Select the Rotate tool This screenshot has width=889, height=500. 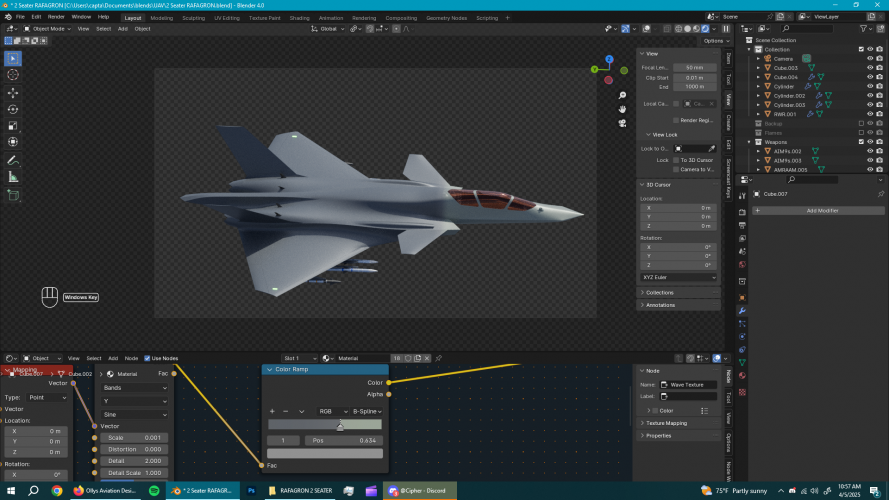click(x=13, y=109)
